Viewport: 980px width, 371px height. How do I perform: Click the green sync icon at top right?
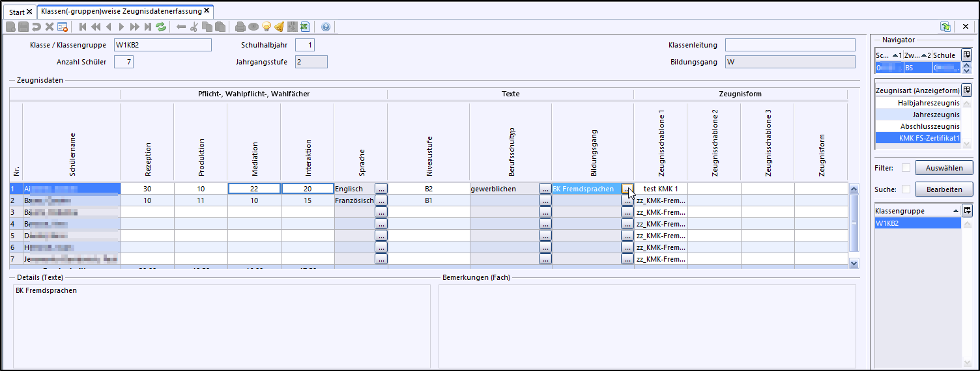(945, 27)
